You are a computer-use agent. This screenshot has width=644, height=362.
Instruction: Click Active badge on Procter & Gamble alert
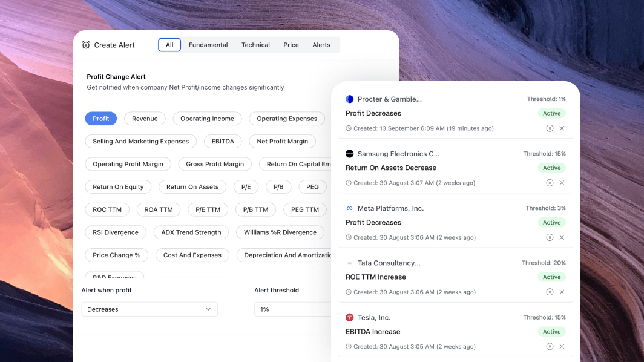click(551, 113)
